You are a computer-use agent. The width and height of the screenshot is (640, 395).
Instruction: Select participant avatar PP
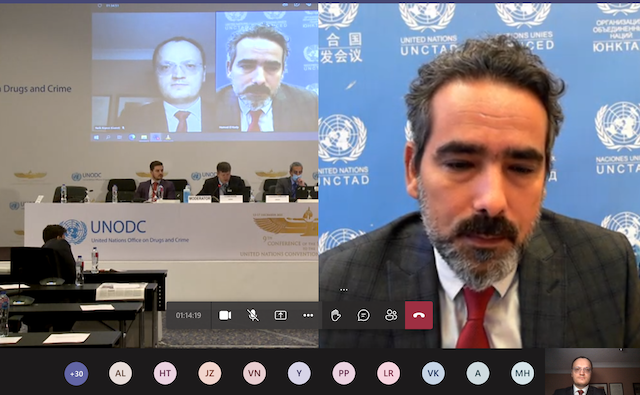(x=344, y=373)
